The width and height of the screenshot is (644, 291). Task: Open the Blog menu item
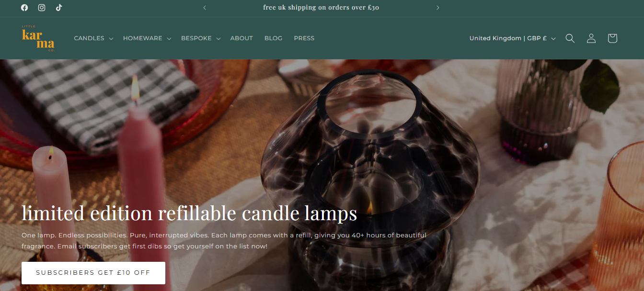click(273, 38)
